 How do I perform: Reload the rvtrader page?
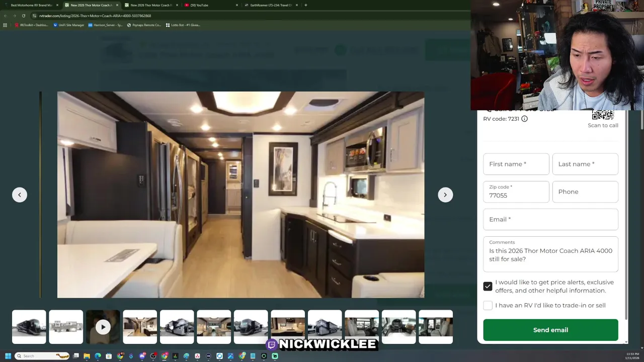coord(23,16)
